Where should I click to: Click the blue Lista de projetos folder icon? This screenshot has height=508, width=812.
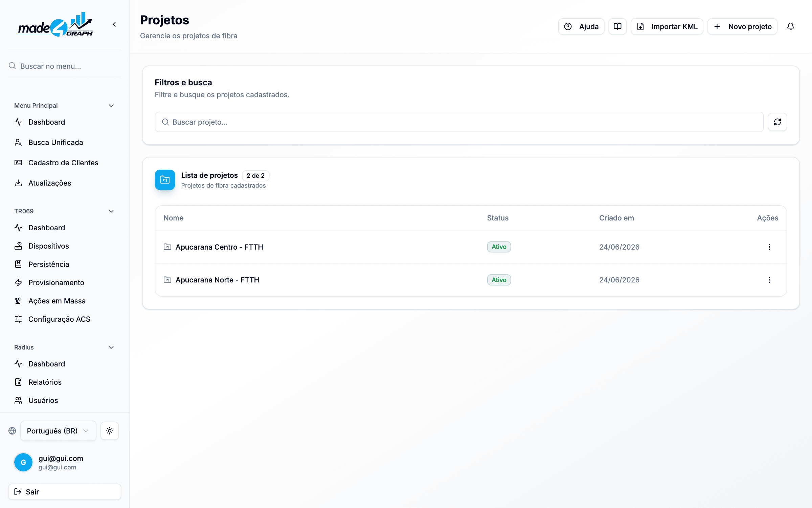tap(165, 179)
